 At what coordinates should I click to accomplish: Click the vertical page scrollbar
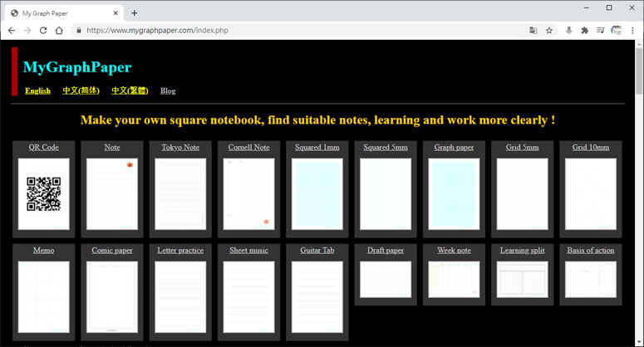(x=639, y=193)
